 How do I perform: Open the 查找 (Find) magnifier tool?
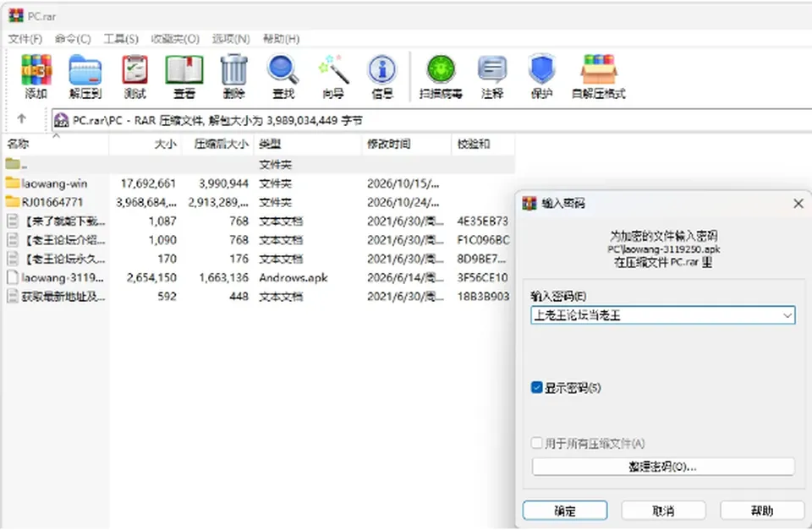point(283,76)
